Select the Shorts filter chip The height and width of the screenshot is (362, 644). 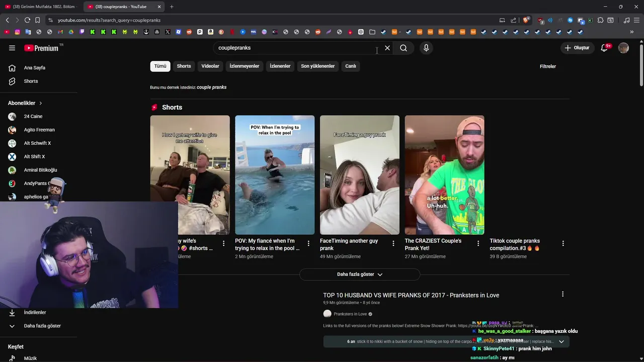184,66
